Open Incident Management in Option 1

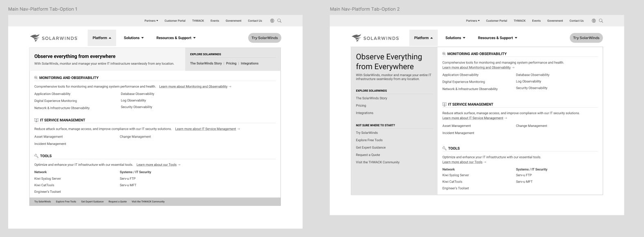coord(50,144)
